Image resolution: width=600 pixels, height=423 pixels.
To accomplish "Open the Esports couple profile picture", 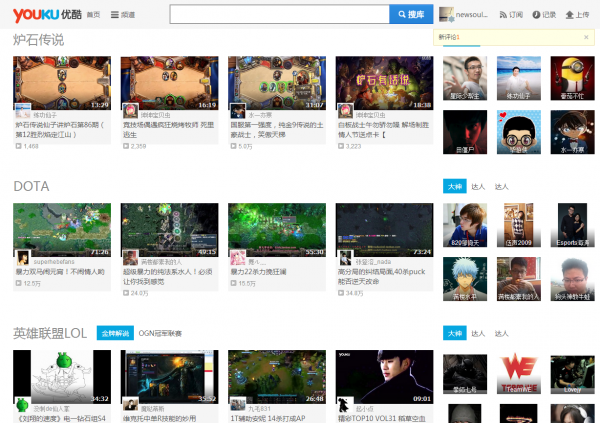I will 572,225.
